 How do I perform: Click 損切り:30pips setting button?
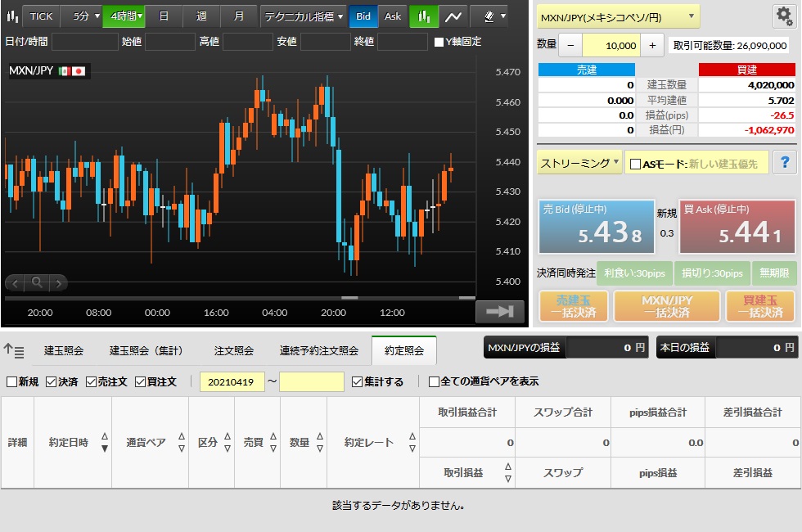(x=713, y=273)
